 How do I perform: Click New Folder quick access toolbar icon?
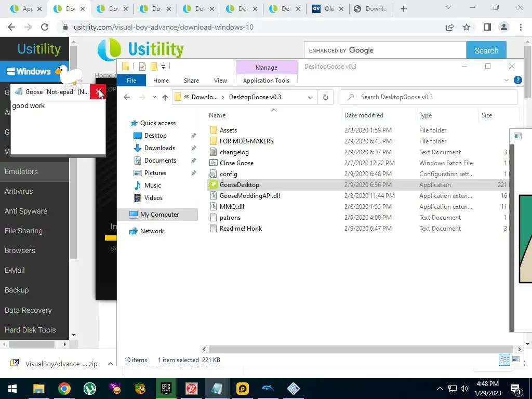pos(154,66)
